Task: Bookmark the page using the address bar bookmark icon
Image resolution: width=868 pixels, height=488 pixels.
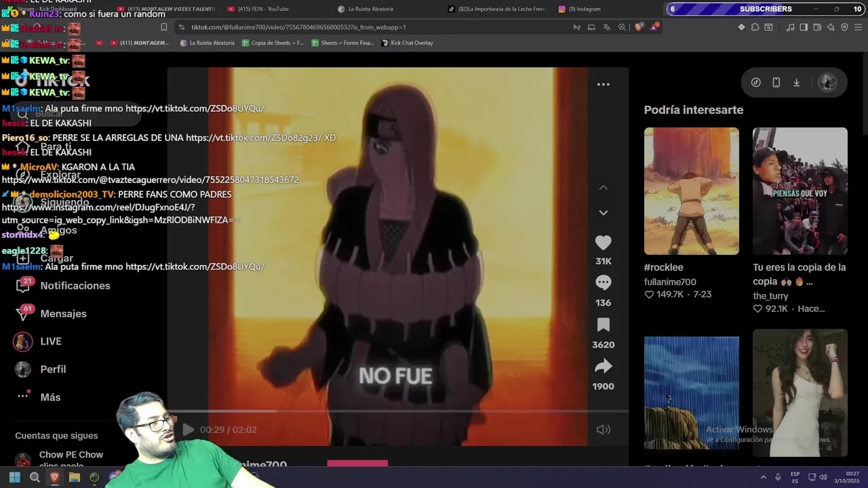Action: (163, 27)
